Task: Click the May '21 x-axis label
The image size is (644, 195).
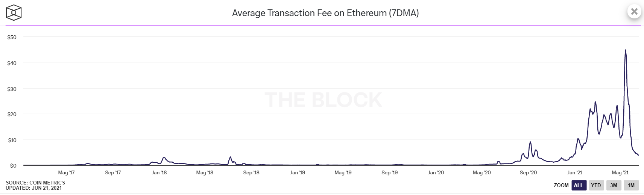Action: point(620,173)
